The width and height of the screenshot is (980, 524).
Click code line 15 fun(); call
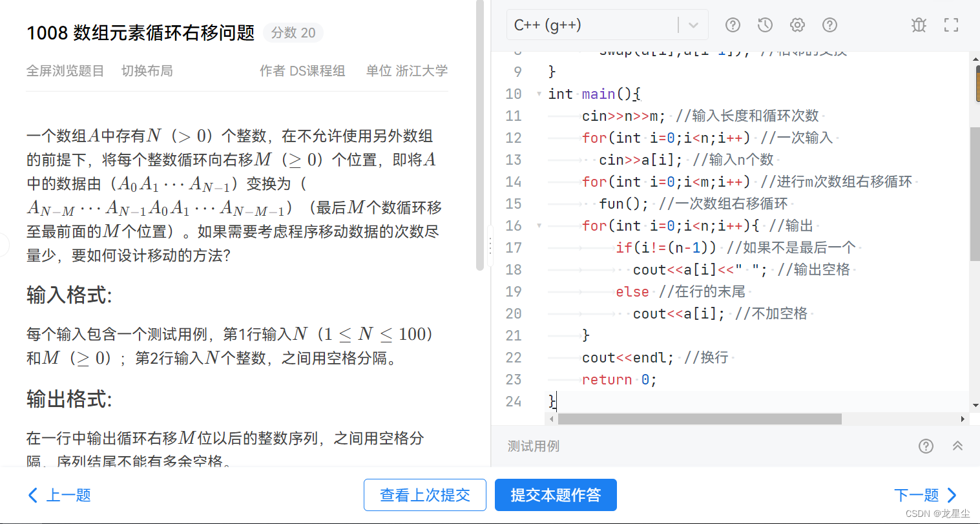pos(623,204)
